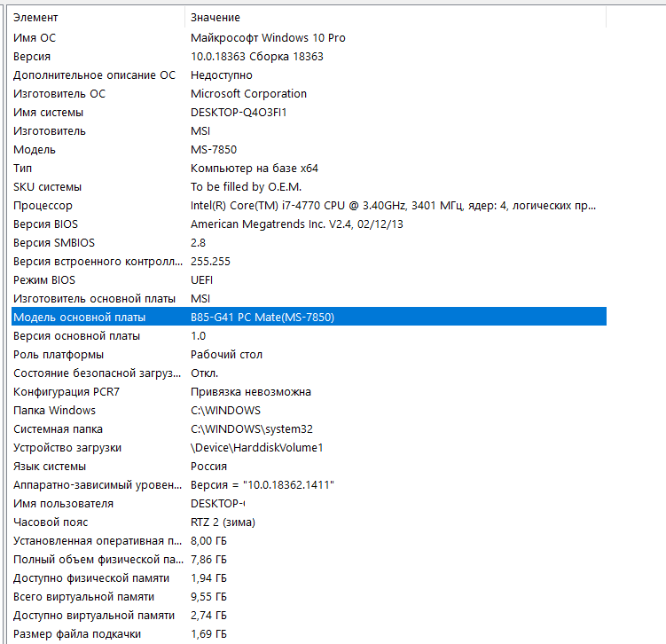Image resolution: width=666 pixels, height=644 pixels.
Task: Click the "Рабочий стол" value
Action: click(226, 354)
